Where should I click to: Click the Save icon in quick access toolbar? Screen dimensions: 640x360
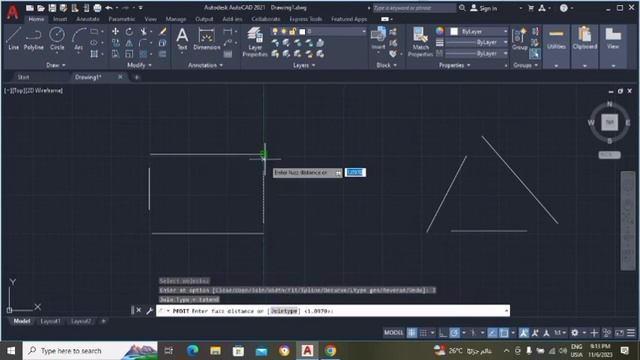(x=52, y=8)
